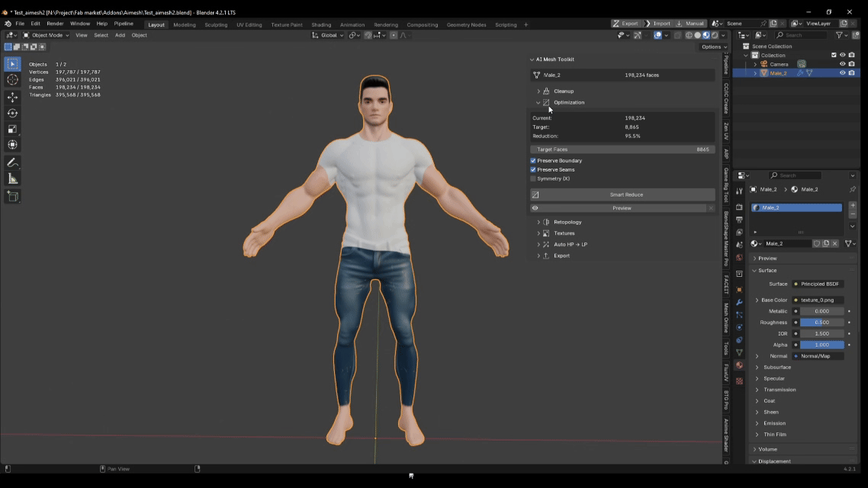The width and height of the screenshot is (868, 488).
Task: Switch to the Sculpting workspace tab
Action: coord(216,24)
